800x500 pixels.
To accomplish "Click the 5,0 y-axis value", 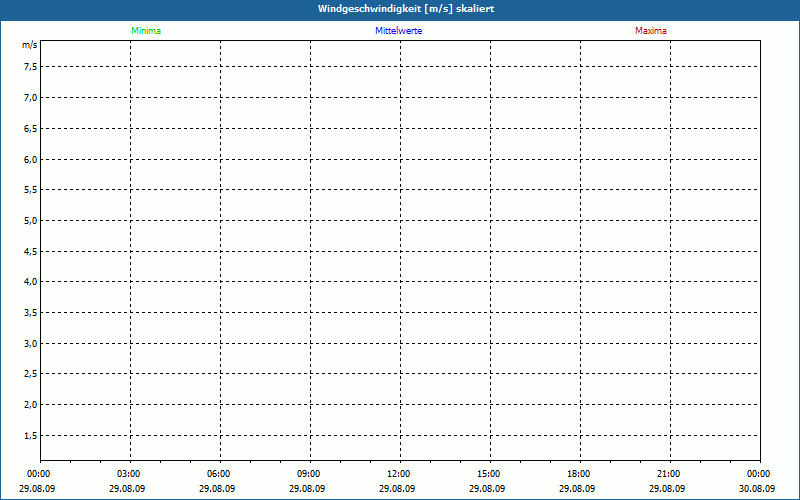I will (31, 220).
